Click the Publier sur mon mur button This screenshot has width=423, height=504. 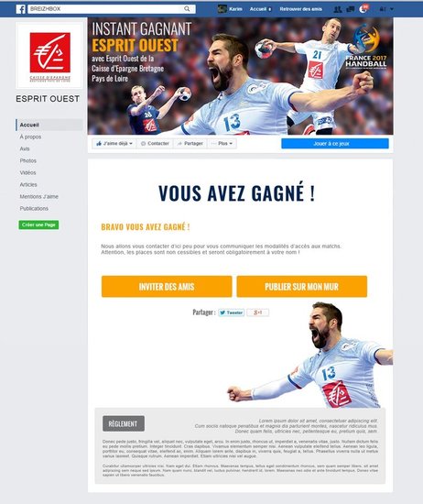point(302,287)
